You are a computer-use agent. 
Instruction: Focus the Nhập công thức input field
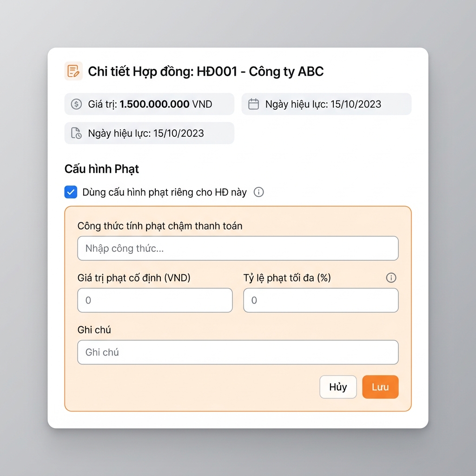pyautogui.click(x=238, y=248)
